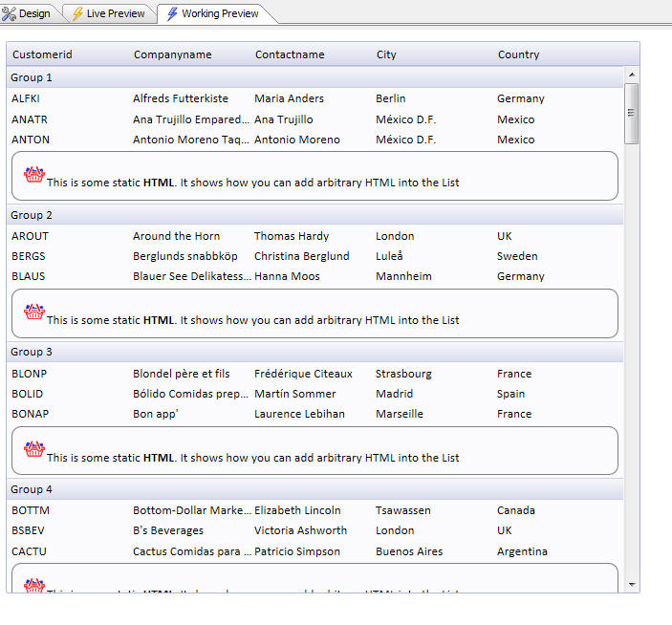Click the Madrid city cell
Viewport: 672px width, 625px height.
394,394
